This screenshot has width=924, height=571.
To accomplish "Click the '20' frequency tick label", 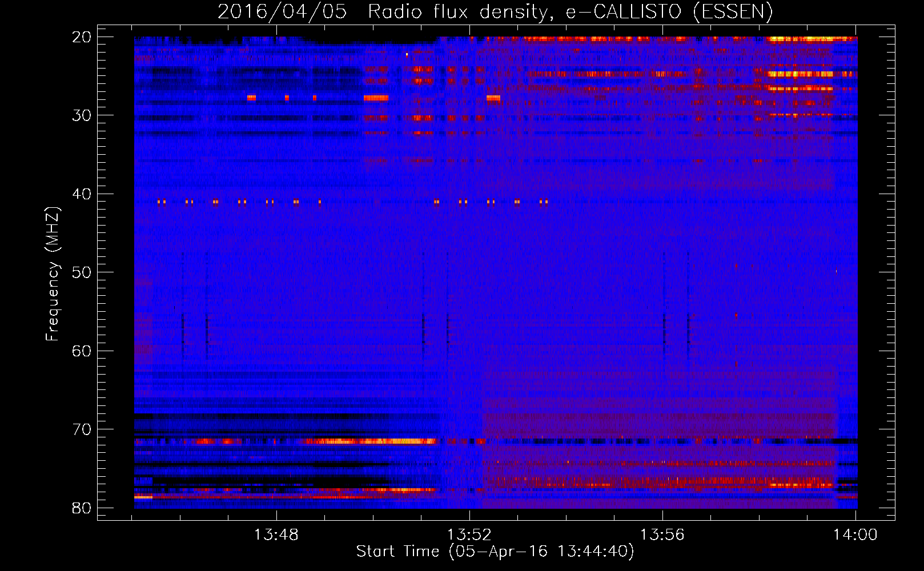I will pos(82,37).
